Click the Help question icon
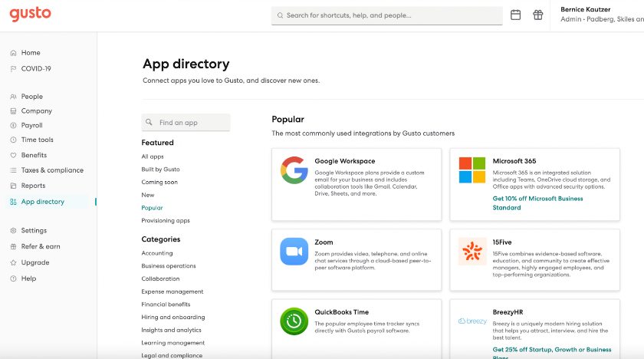Image resolution: width=644 pixels, height=359 pixels. [13, 278]
